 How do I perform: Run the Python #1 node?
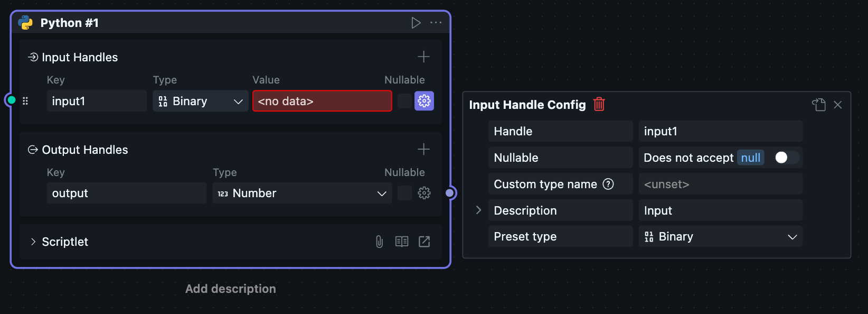[x=416, y=23]
